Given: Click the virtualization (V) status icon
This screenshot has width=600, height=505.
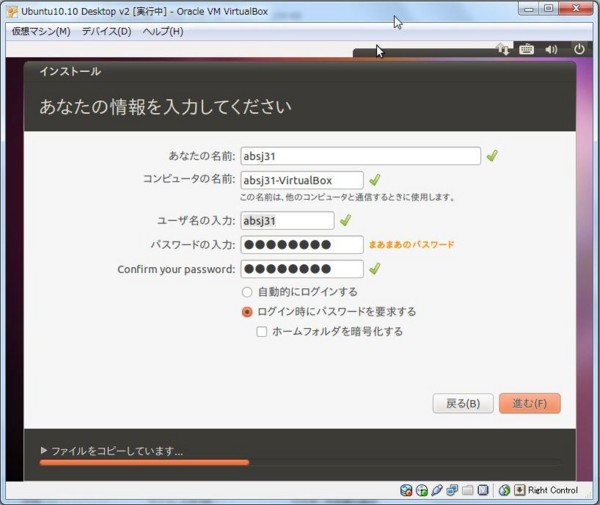Looking at the screenshot, I should 483,490.
